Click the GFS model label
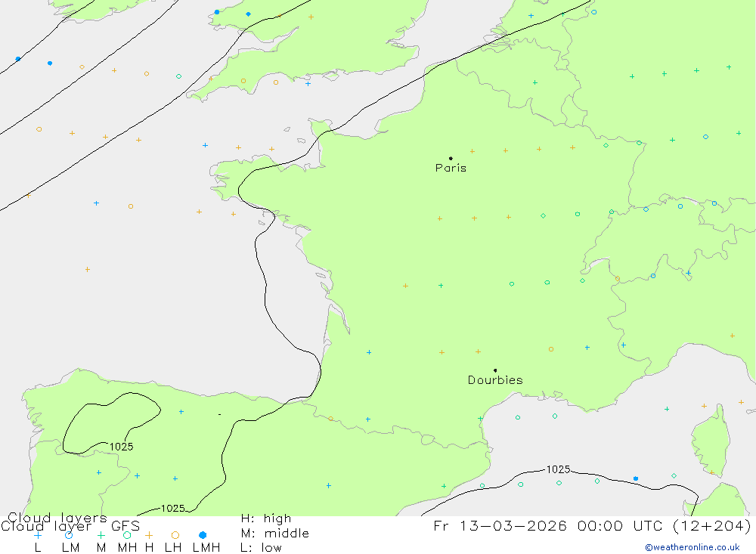The width and height of the screenshot is (756, 554). [125, 526]
